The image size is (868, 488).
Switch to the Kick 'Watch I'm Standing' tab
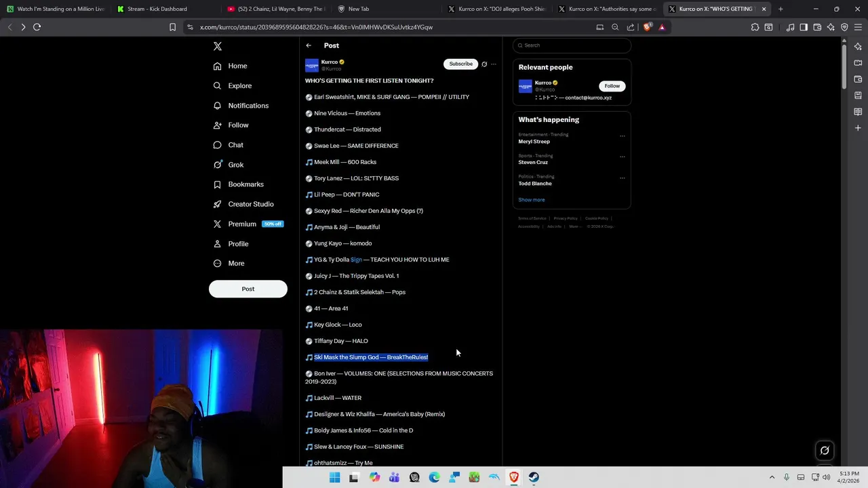56,9
